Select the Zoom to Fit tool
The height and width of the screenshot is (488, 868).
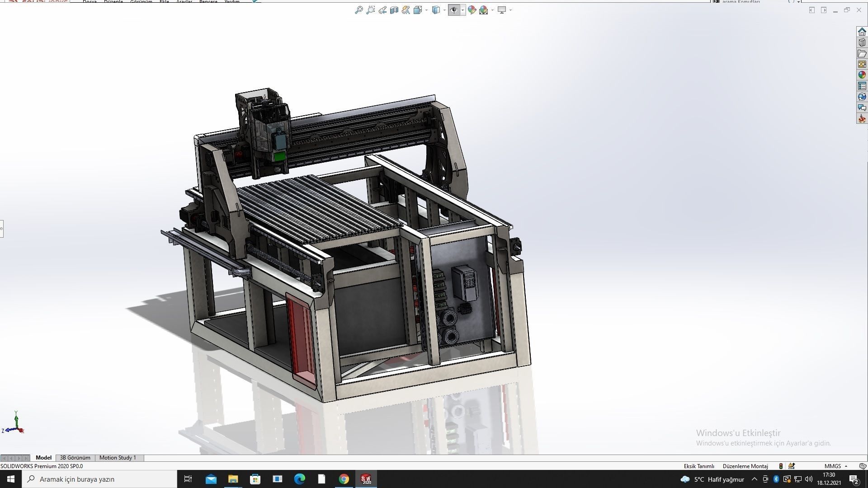click(359, 10)
